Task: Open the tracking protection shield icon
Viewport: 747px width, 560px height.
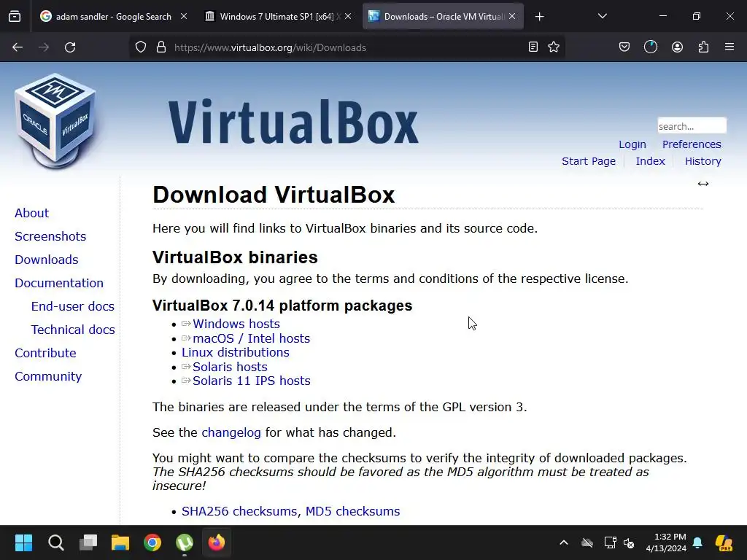Action: pos(141,47)
